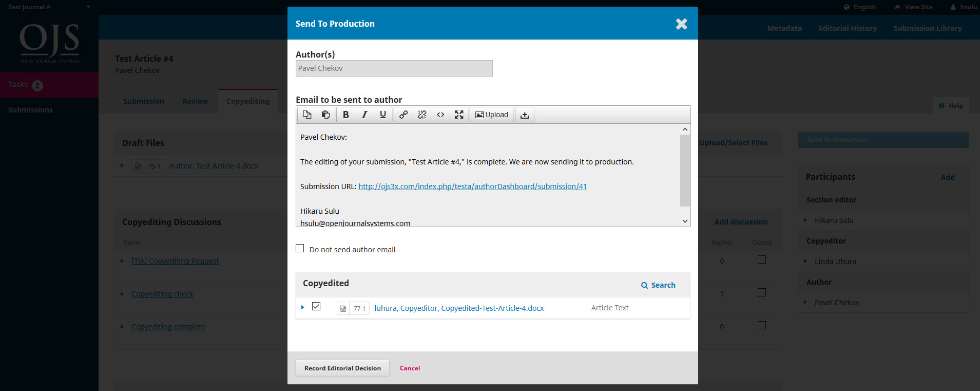Viewport: 980px width, 391px height.
Task: Click the email editor scrollbar thumb
Action: (x=685, y=171)
